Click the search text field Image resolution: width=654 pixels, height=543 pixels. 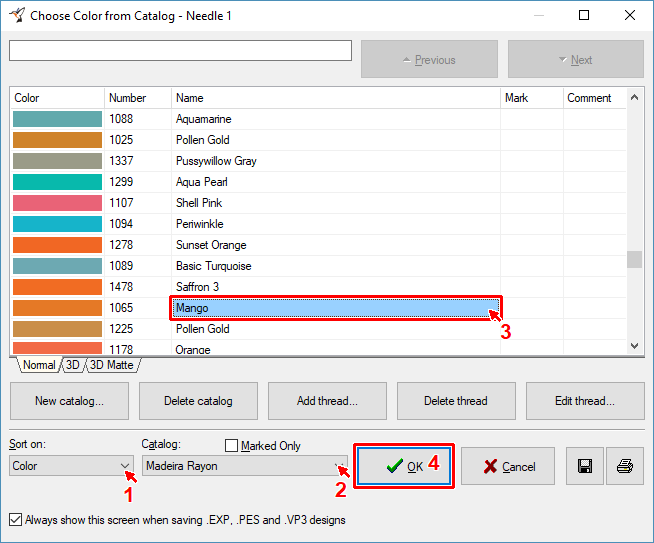[x=180, y=51]
